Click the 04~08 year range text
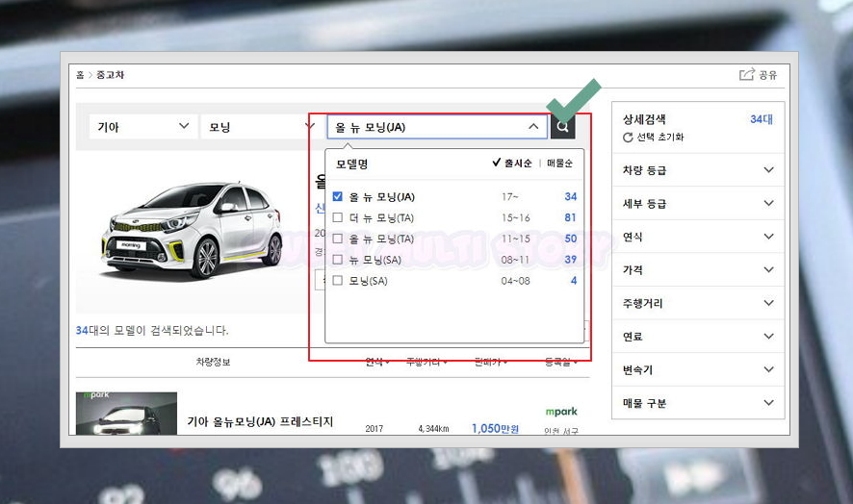The image size is (853, 504). (x=515, y=281)
